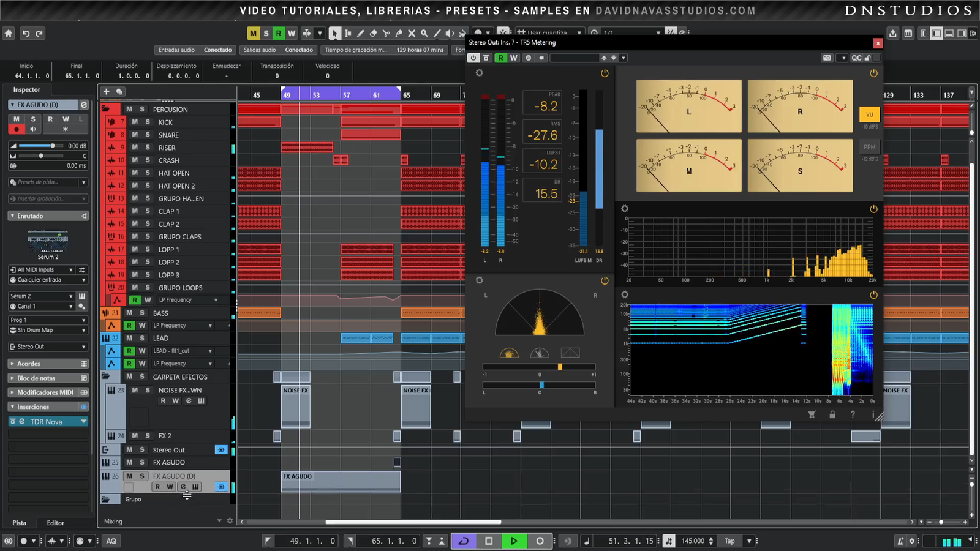
Task: Select the Eraser tool in toolbar
Action: pos(373,34)
